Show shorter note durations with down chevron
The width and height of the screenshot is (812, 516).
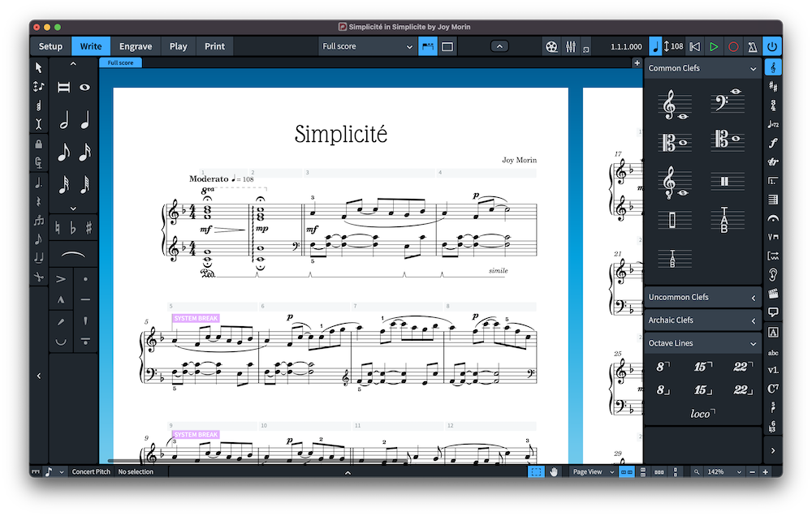click(x=73, y=208)
